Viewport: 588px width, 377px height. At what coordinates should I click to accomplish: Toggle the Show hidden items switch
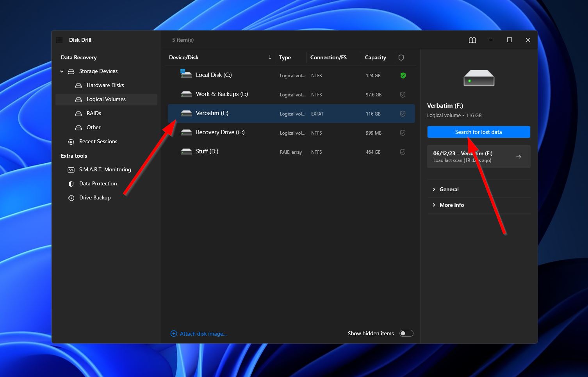coord(406,333)
